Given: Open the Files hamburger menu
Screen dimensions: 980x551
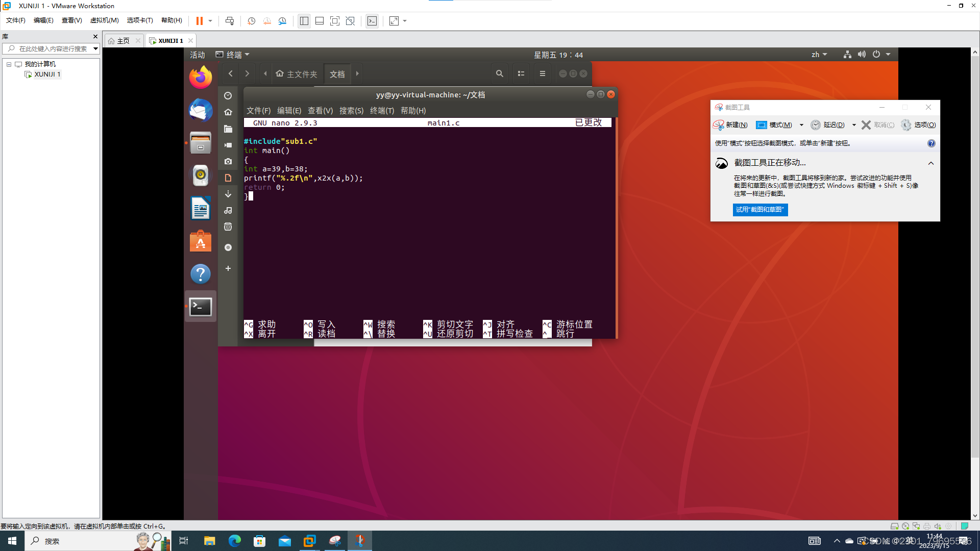Looking at the screenshot, I should (543, 73).
